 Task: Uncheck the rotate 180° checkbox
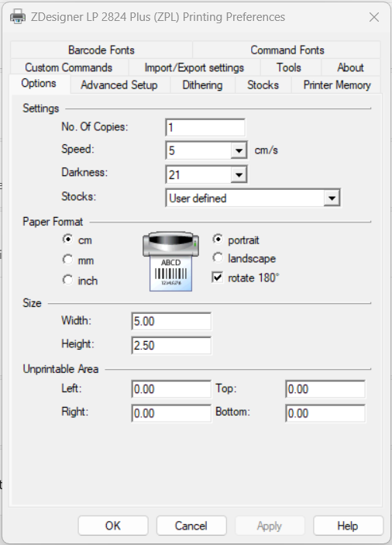coord(218,278)
